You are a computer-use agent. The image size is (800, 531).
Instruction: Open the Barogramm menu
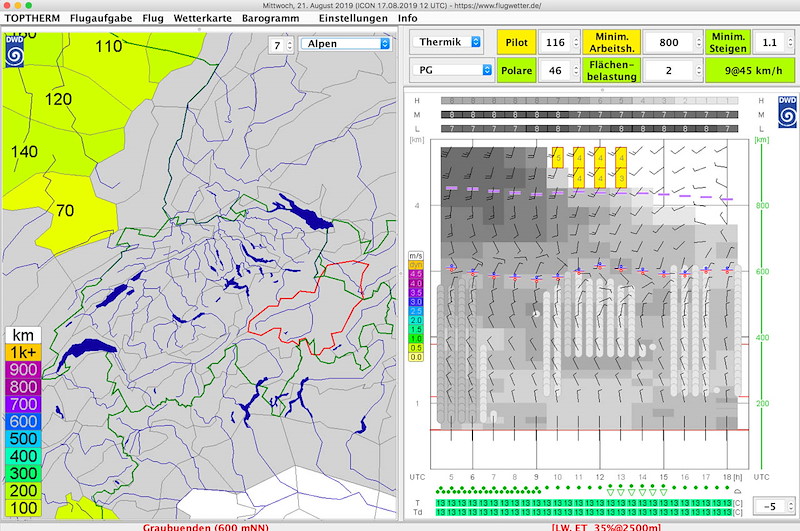tap(270, 18)
